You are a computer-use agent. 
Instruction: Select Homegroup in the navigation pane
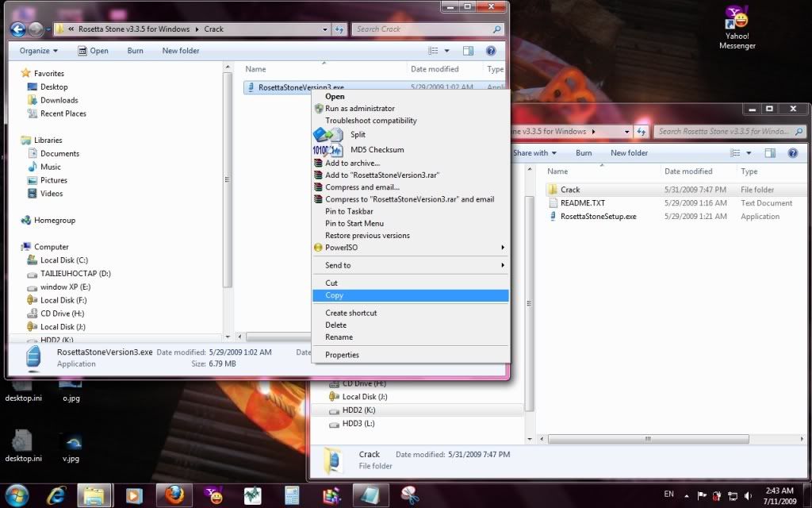55,221
